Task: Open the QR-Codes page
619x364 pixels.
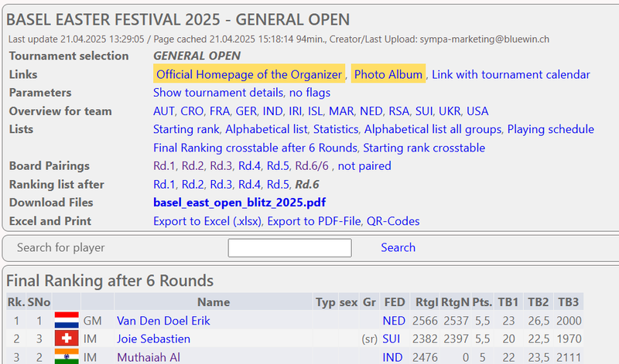Action: (x=393, y=221)
